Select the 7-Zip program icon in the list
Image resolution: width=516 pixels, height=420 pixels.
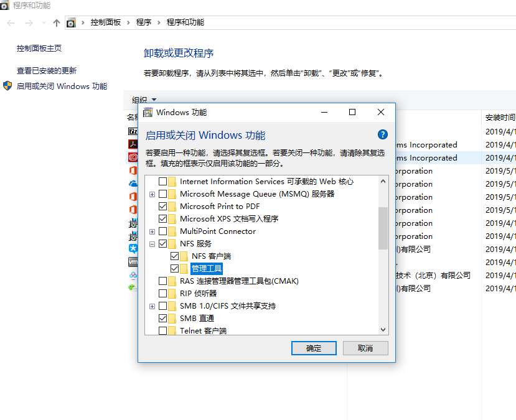point(133,131)
